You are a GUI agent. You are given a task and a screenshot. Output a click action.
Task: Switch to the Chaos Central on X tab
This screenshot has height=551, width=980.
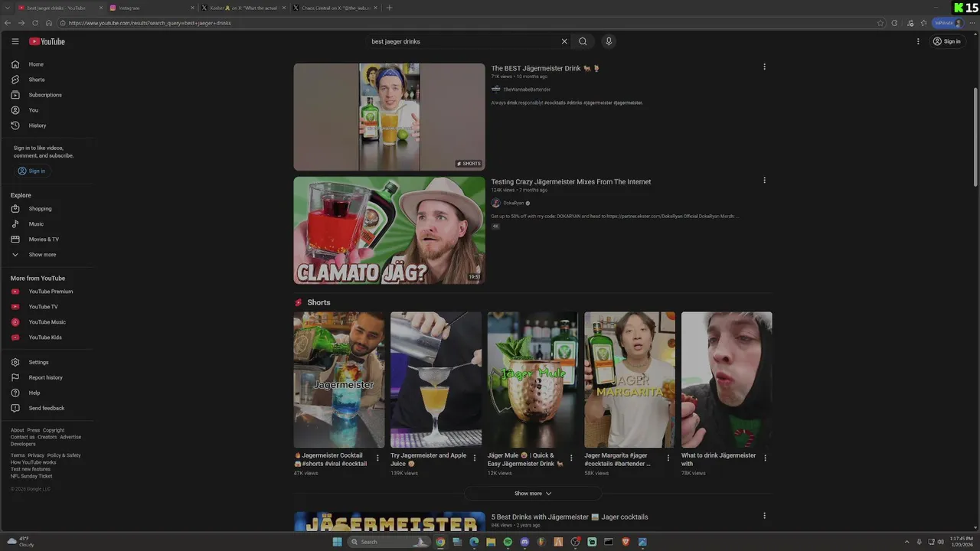334,8
